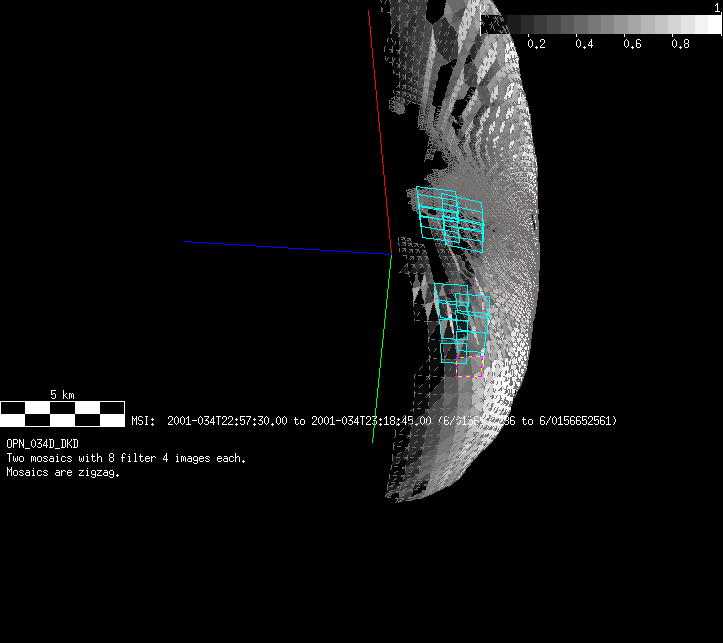
Task: Click the "Mosaics are zigzag." text
Action: click(63, 473)
